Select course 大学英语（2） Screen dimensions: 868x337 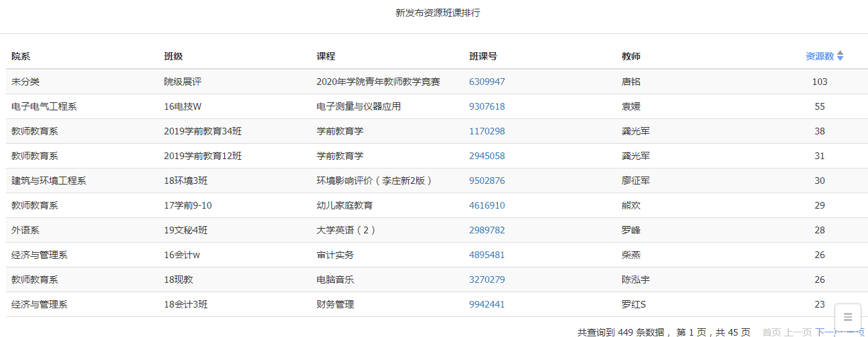tap(347, 230)
